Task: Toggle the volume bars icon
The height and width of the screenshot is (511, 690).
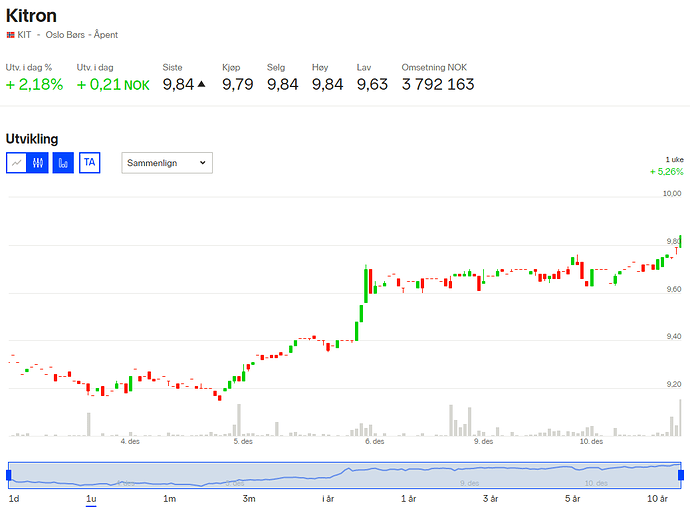Action: pos(63,163)
